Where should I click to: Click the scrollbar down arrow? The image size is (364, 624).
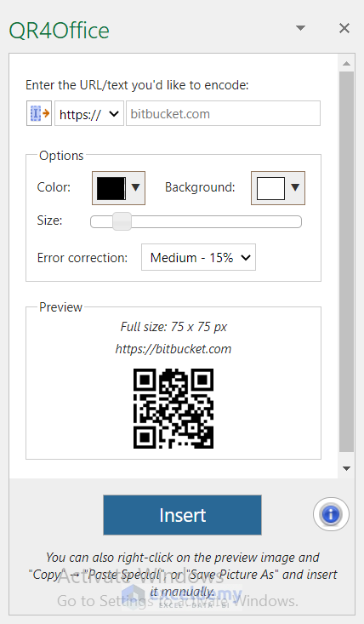pyautogui.click(x=346, y=468)
